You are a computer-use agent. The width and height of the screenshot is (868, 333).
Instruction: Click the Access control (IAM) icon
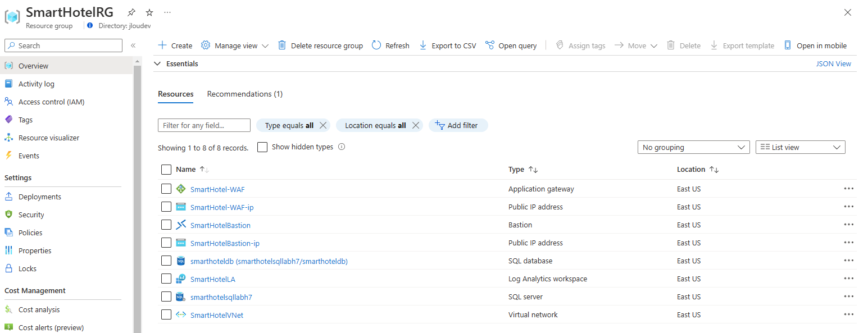[x=8, y=102]
